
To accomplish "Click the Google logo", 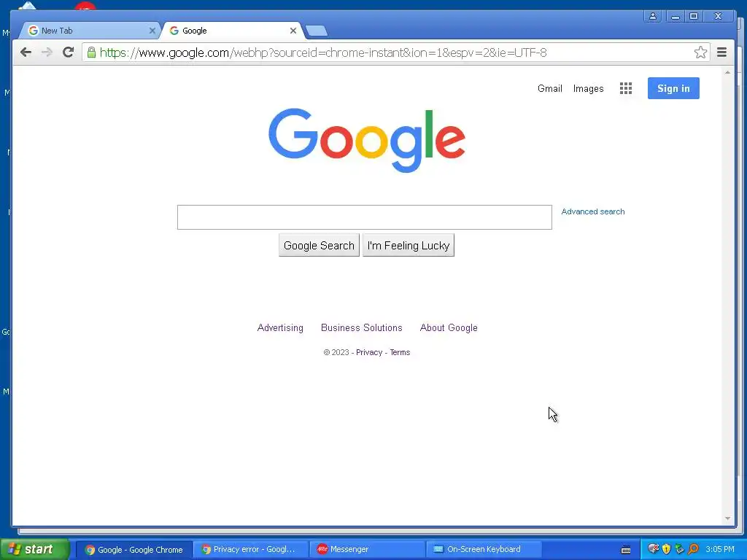I will 367,140.
